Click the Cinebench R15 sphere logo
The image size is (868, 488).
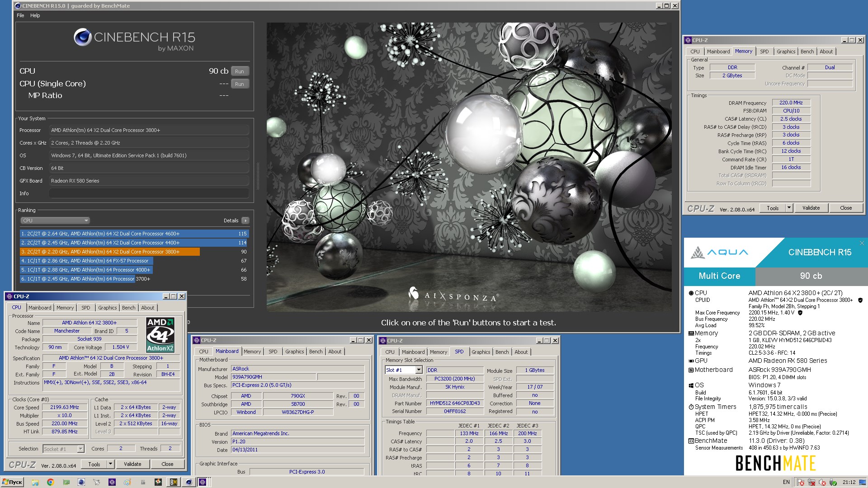(83, 37)
